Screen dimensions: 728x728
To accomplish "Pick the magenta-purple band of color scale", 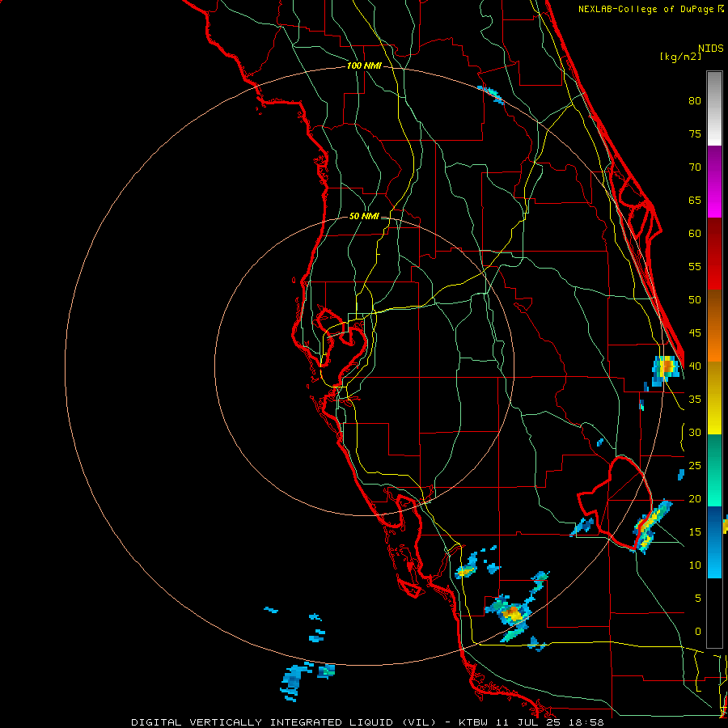I will [x=714, y=181].
